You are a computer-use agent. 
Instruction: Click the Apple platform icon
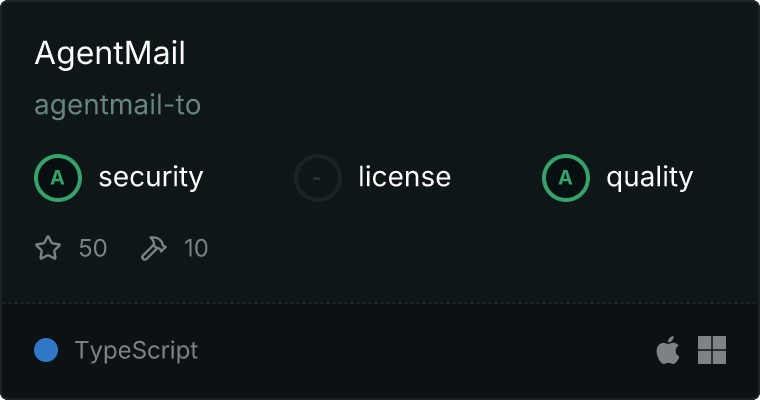667,350
